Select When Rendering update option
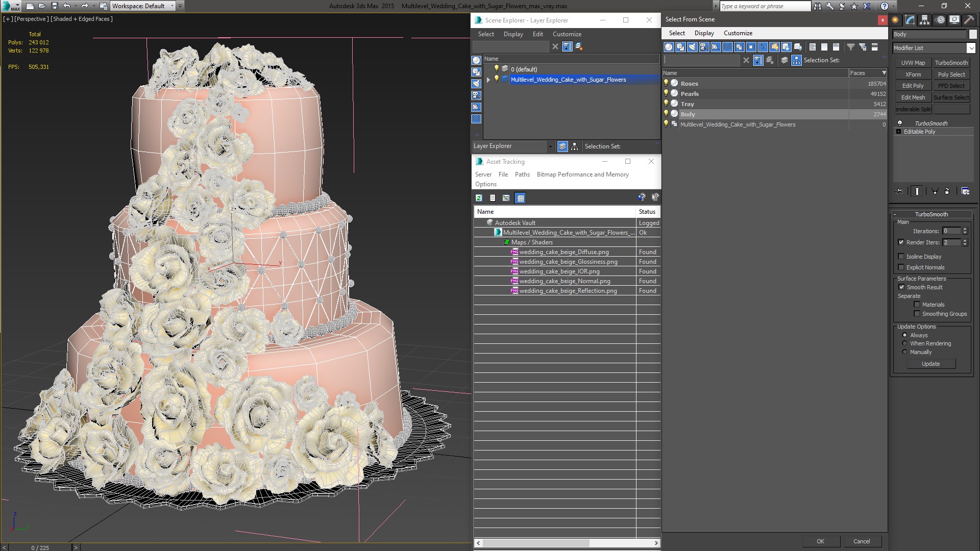The image size is (980, 551). click(904, 343)
